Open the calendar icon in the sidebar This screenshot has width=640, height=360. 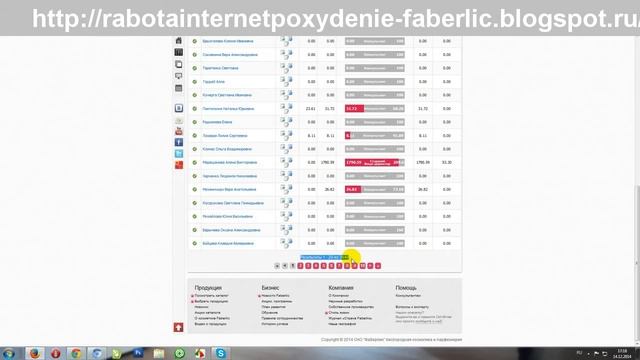(x=178, y=88)
